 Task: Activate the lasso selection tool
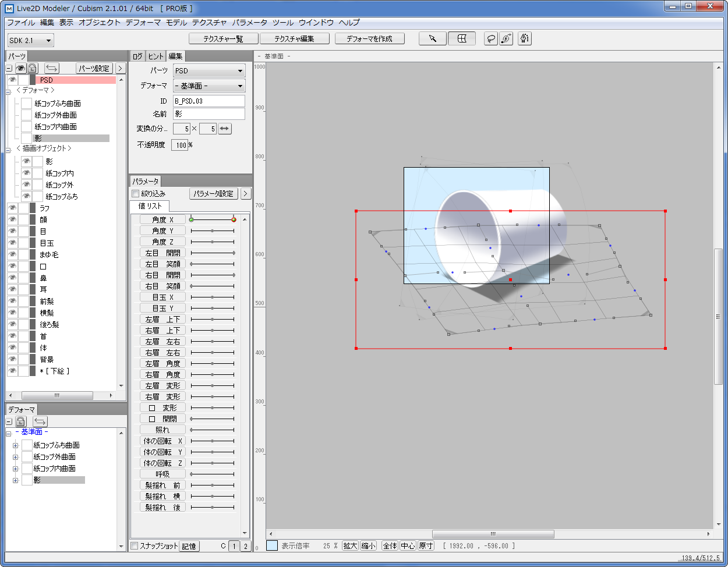[492, 38]
